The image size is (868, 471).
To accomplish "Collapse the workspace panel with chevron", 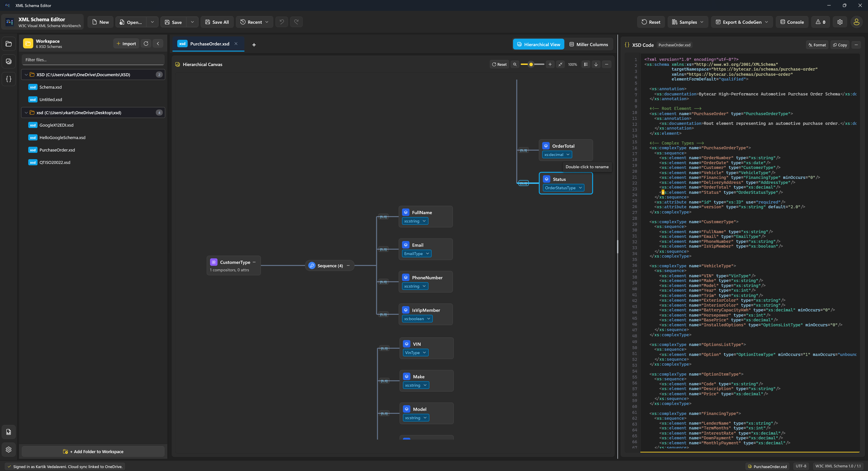I will point(158,43).
